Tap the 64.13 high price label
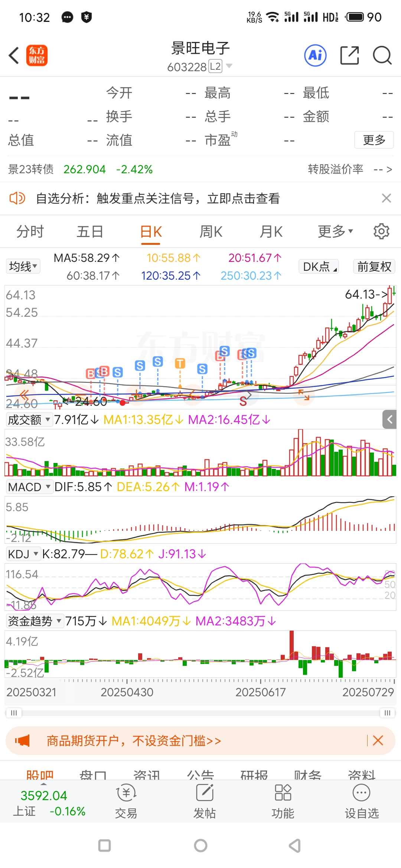The width and height of the screenshot is (401, 868). coord(366,294)
